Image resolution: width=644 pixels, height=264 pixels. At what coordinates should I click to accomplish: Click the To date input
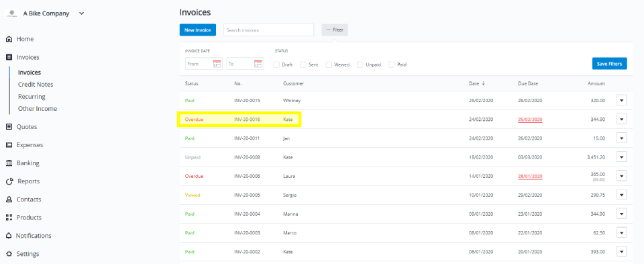pyautogui.click(x=245, y=64)
